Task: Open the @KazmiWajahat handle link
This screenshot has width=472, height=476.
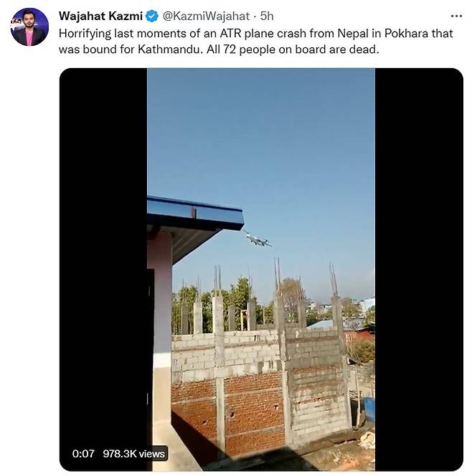Action: click(206, 16)
